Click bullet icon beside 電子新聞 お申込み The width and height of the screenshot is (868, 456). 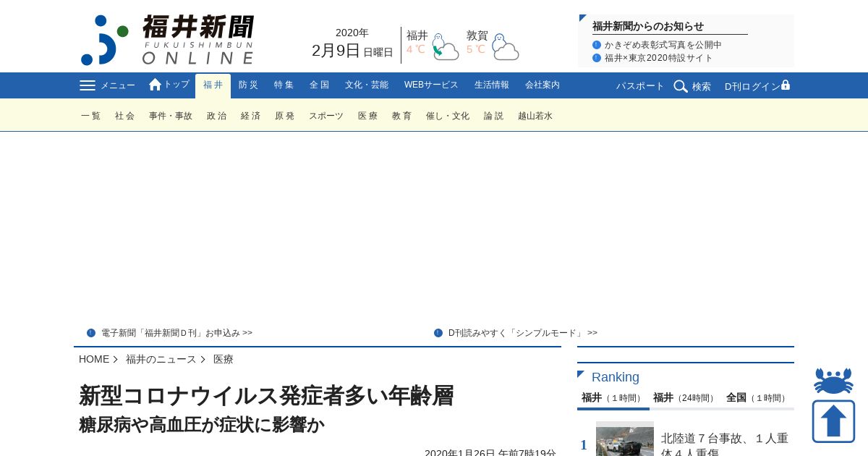(x=91, y=333)
